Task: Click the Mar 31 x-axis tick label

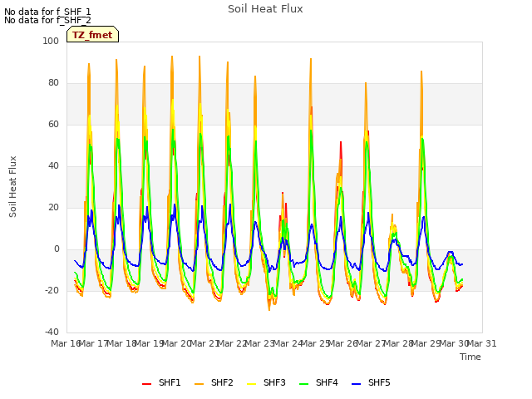Action: (482, 343)
